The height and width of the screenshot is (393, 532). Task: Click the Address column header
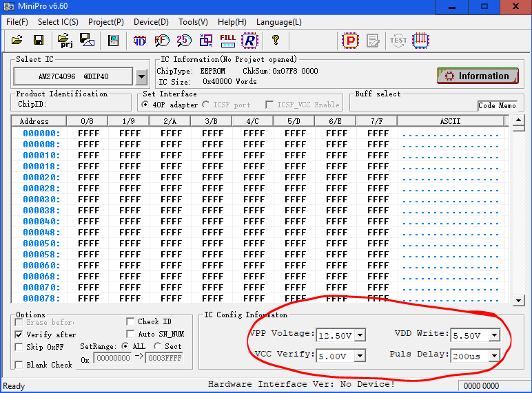tap(39, 121)
